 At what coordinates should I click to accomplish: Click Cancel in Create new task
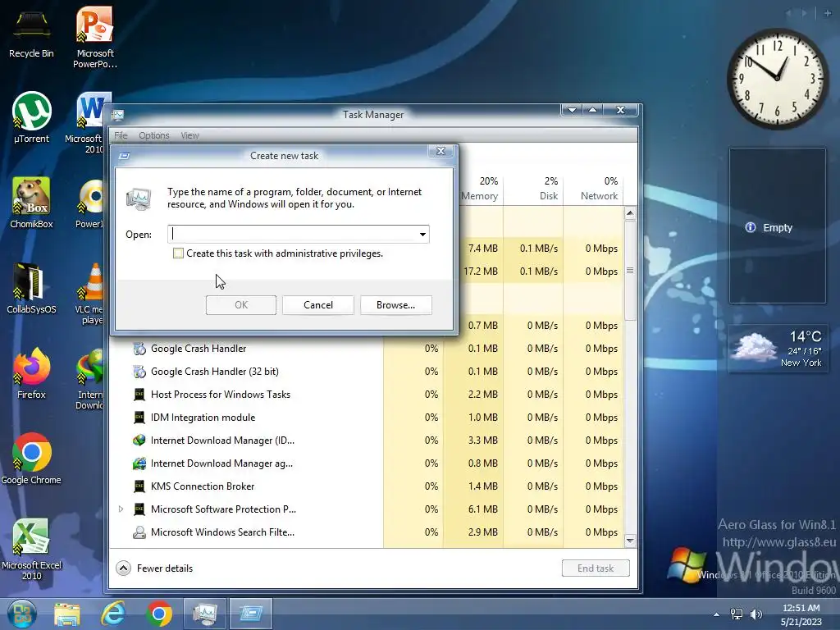point(318,305)
